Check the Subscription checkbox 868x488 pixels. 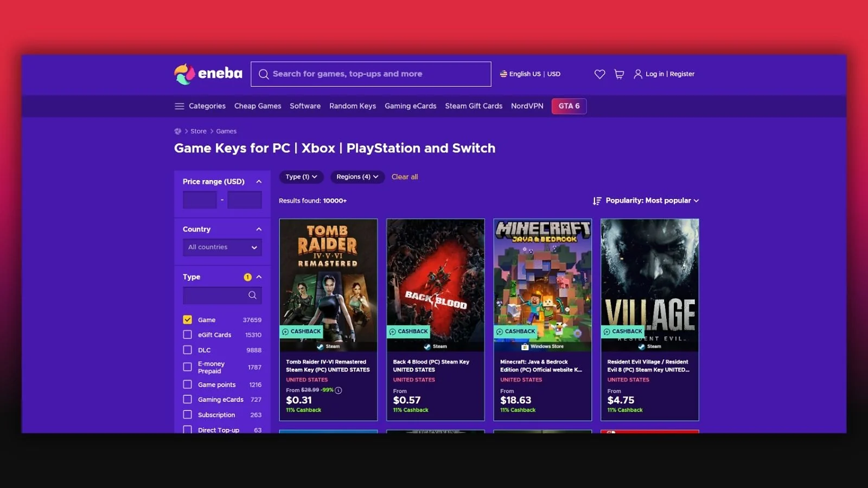tap(188, 414)
